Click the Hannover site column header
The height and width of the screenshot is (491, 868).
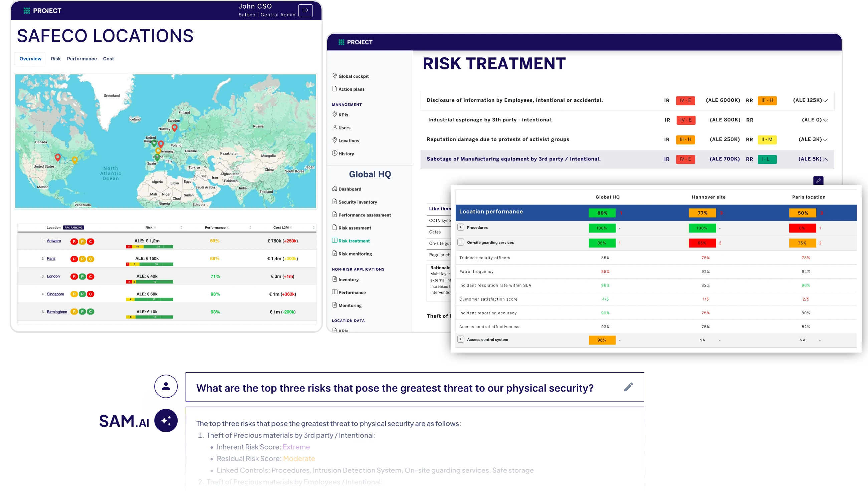tap(708, 197)
